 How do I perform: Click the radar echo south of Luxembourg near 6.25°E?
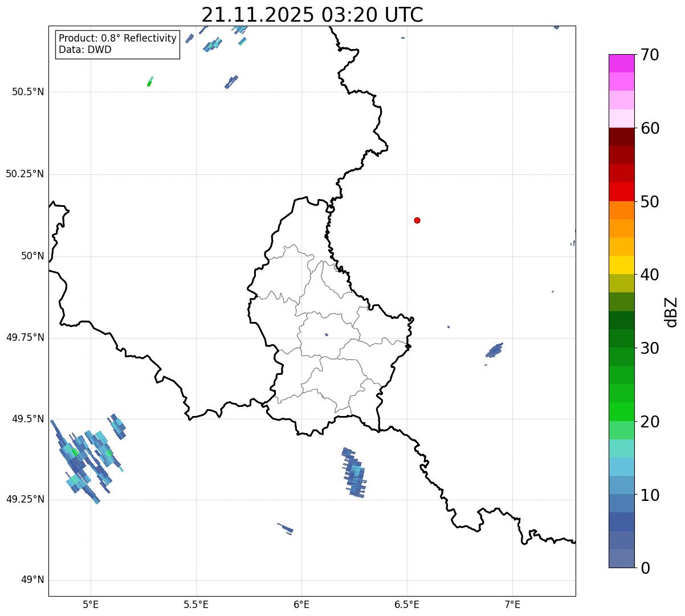click(x=354, y=473)
